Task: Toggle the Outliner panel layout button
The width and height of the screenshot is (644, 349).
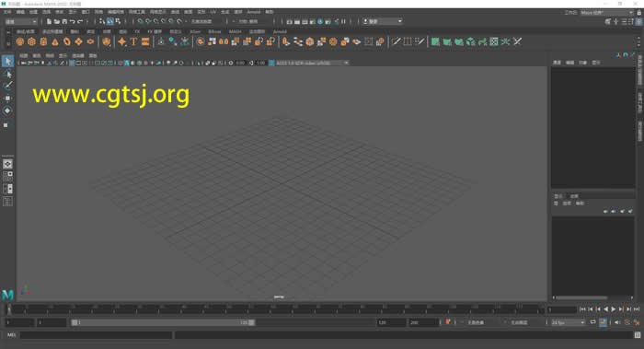Action: point(7,202)
